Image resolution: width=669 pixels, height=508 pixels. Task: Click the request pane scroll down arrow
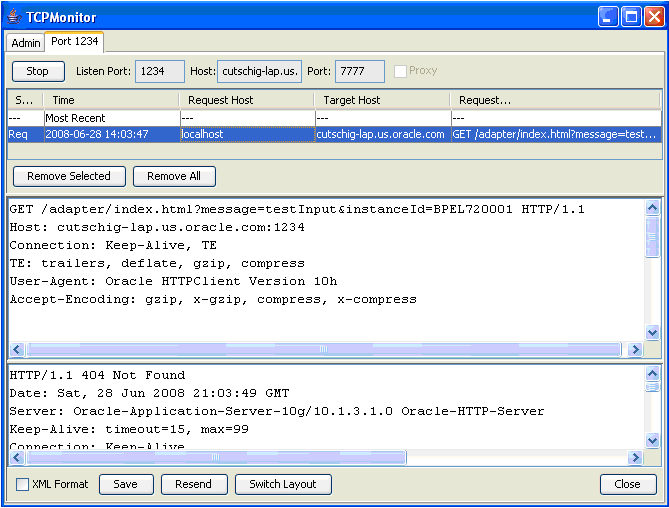[x=652, y=332]
